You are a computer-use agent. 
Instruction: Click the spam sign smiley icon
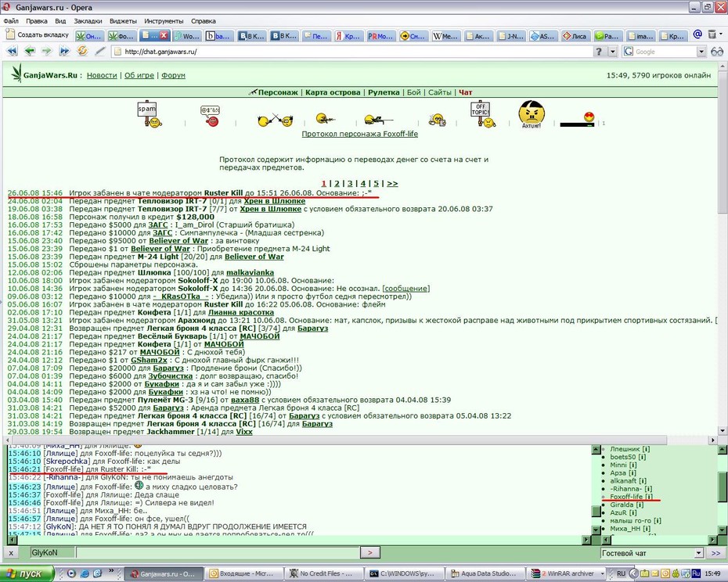(150, 113)
